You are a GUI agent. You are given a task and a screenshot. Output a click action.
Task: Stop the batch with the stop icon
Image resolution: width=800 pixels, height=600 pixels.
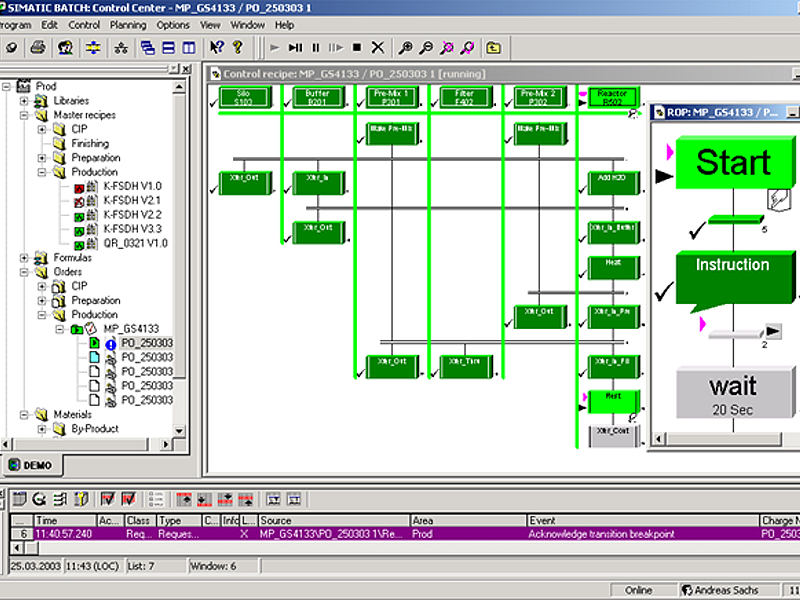(x=357, y=48)
